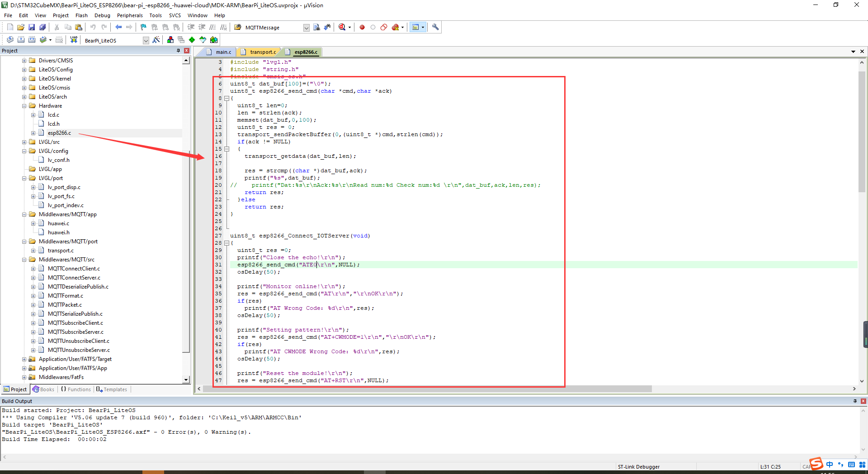This screenshot has height=474, width=868.
Task: Expand the LiteOS/kernel folder
Action: pos(24,79)
